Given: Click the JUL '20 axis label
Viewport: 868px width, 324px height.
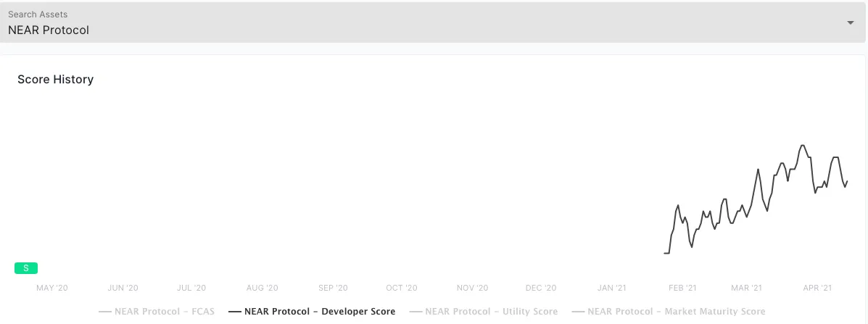Looking at the screenshot, I should 191,288.
